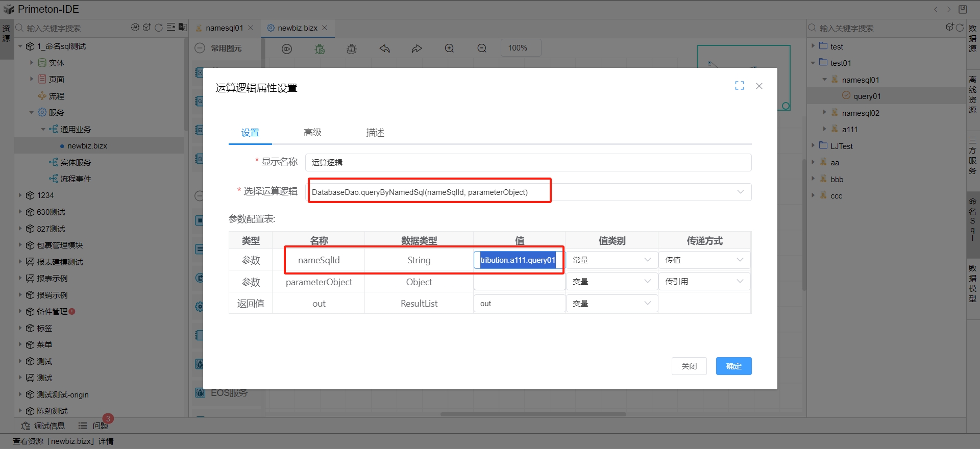Switch to the 描述 tab
Image resolution: width=980 pixels, height=449 pixels.
(375, 133)
